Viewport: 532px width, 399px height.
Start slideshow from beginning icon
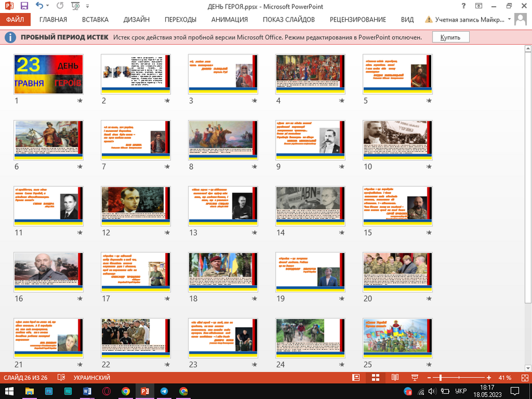point(75,6)
